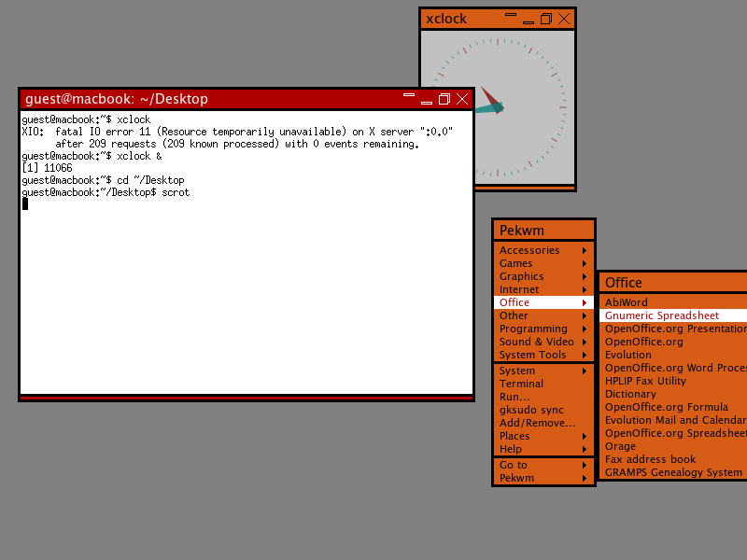Launch Evolution from the Office submenu
Screen dimensions: 747x560
point(673,355)
